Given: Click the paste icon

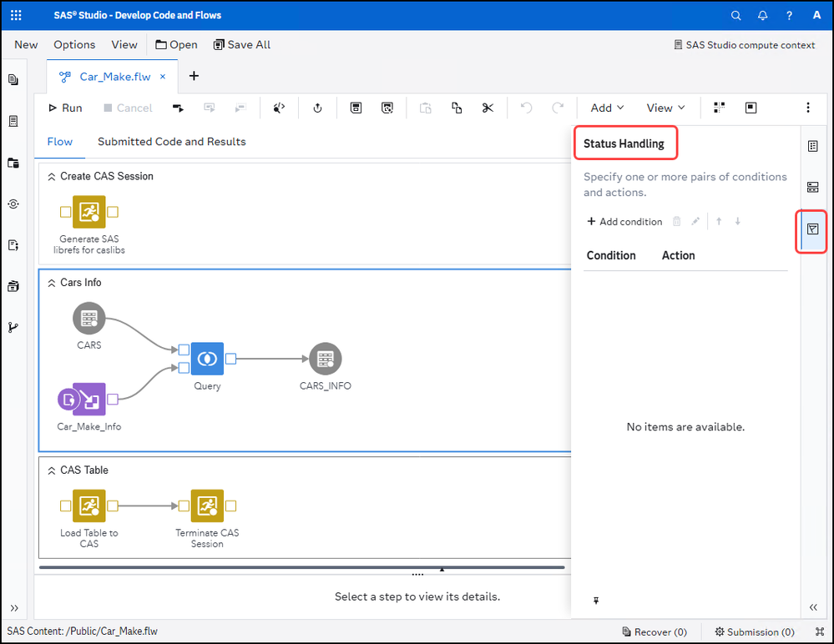Looking at the screenshot, I should (425, 108).
